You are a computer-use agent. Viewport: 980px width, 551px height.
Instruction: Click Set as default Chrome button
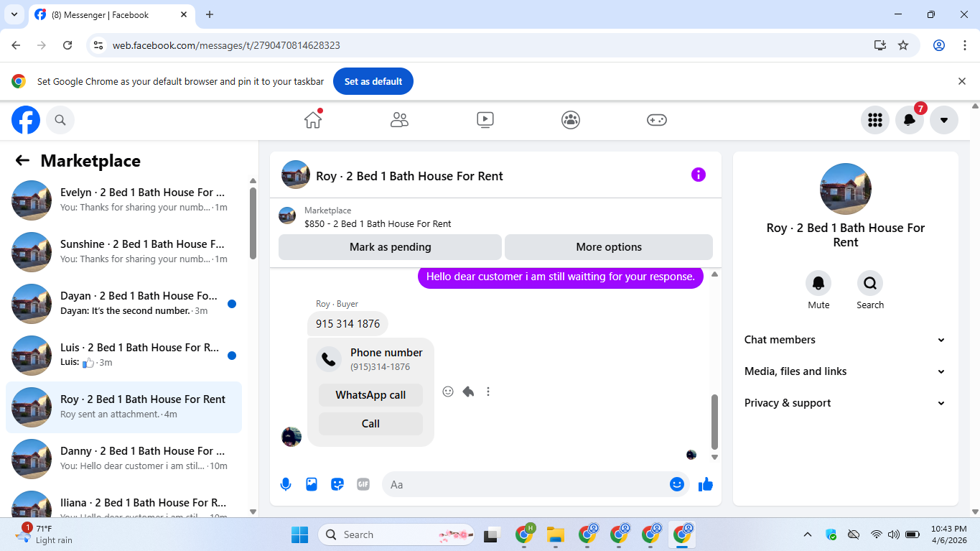(373, 82)
